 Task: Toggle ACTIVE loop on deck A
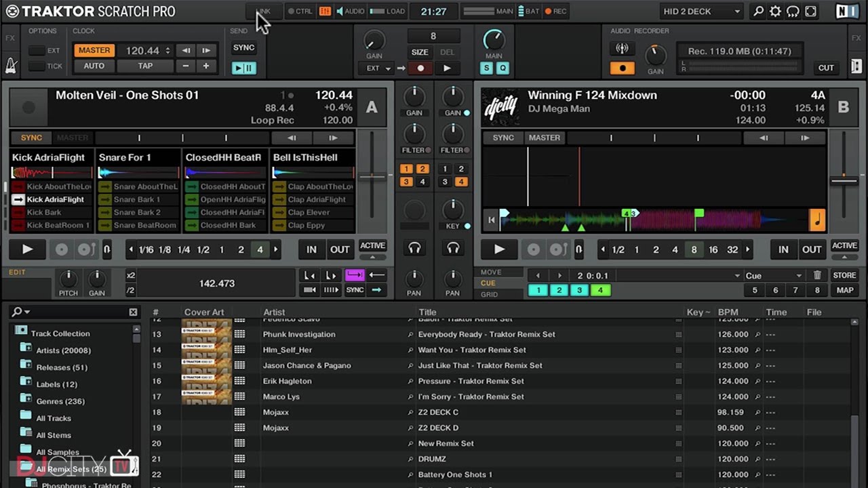(372, 246)
